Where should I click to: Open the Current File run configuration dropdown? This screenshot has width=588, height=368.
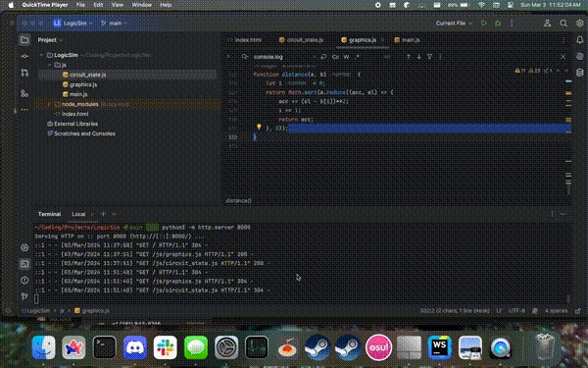pos(454,24)
